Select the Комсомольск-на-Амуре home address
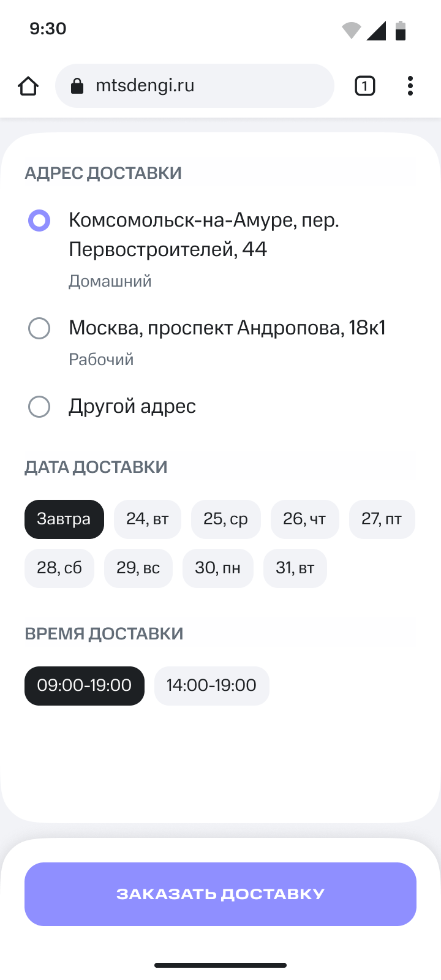 pyautogui.click(x=39, y=221)
